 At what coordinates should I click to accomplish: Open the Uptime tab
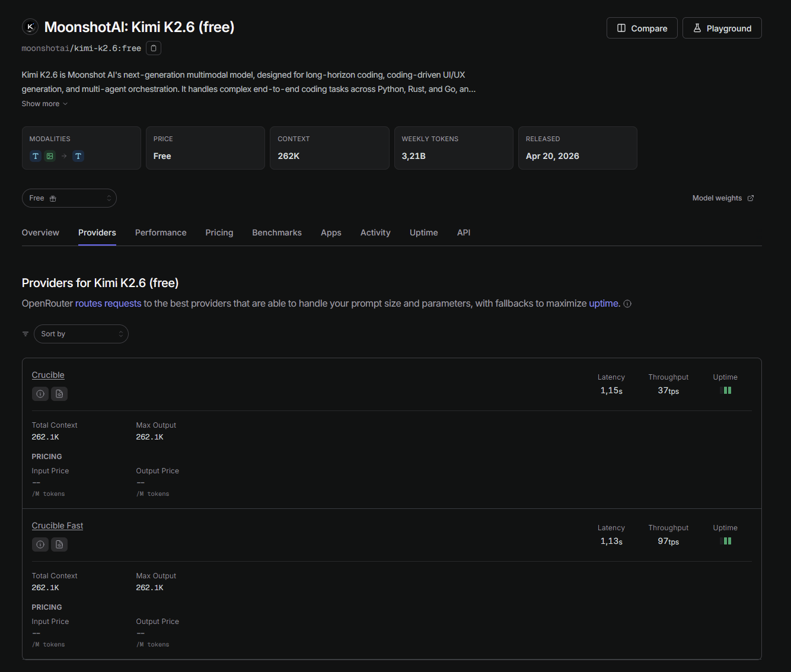pos(424,233)
